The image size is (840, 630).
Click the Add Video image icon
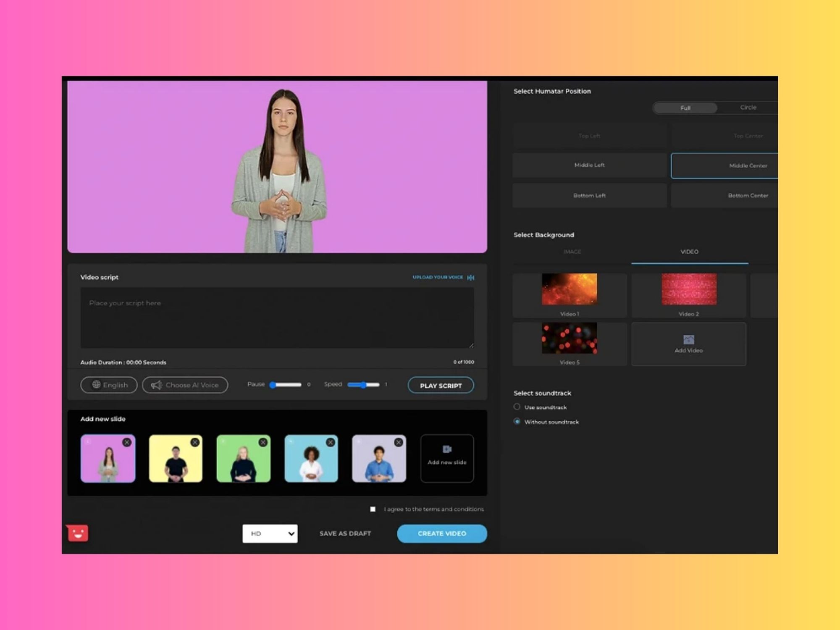(688, 339)
